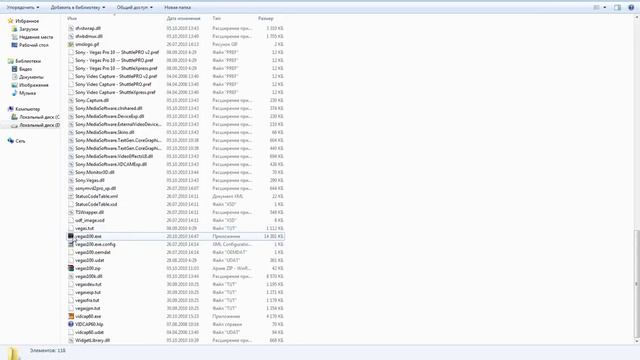Click the Новая папка button
The image size is (640, 360).
click(x=178, y=7)
